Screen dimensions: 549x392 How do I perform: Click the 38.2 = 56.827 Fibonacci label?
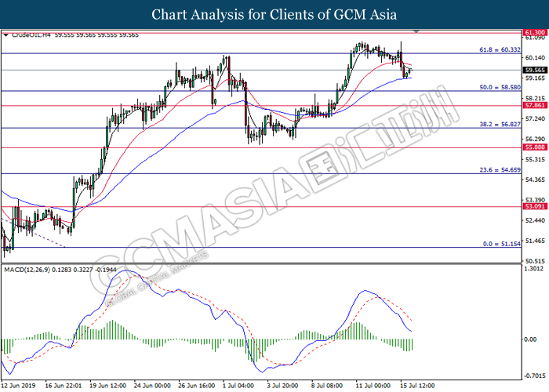[x=500, y=124]
